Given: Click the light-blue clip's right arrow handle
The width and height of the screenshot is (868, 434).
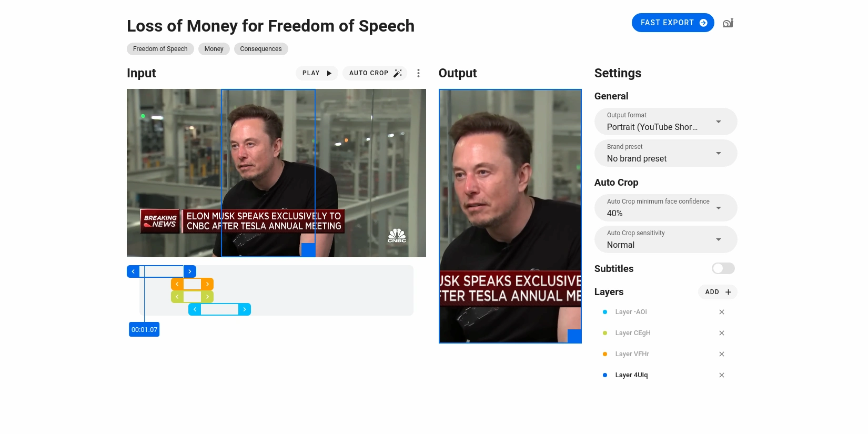Looking at the screenshot, I should tap(245, 309).
